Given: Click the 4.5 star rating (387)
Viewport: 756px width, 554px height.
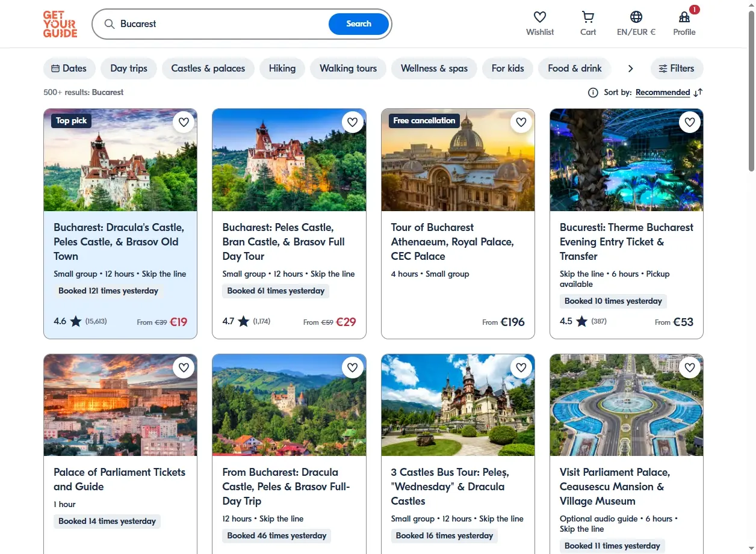Looking at the screenshot, I should tap(583, 322).
